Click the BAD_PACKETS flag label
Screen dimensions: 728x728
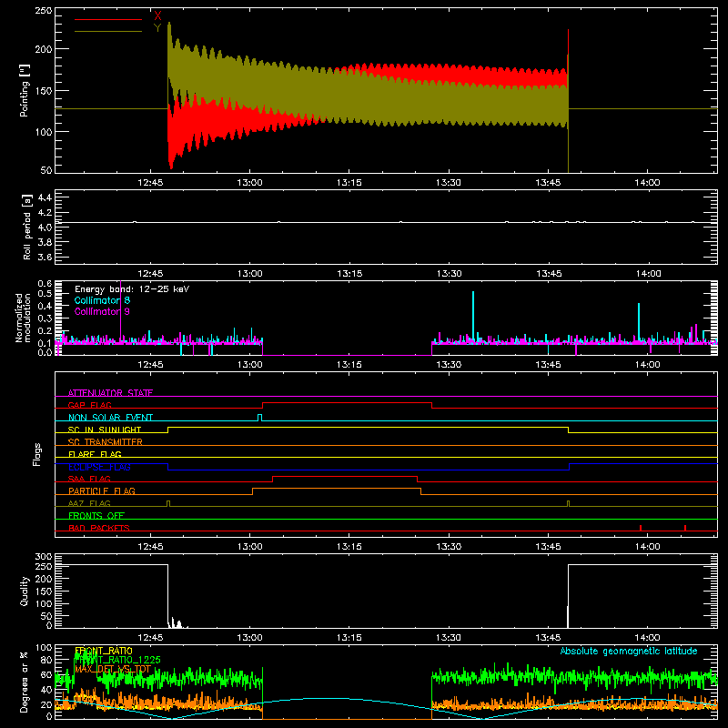pos(99,528)
